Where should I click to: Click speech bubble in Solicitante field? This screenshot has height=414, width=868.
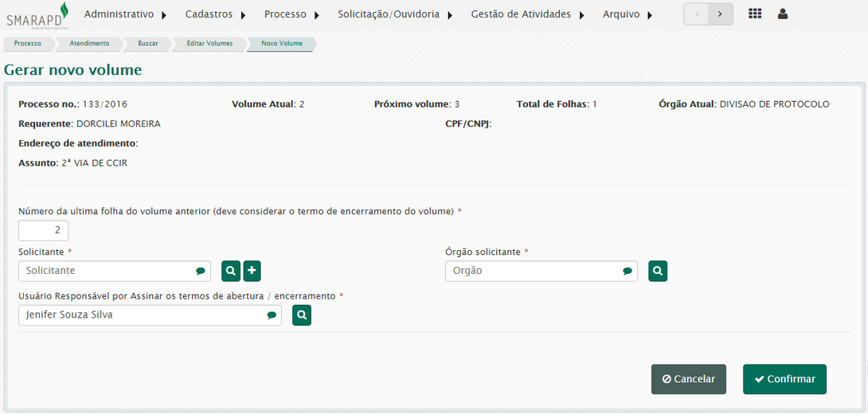(x=200, y=271)
